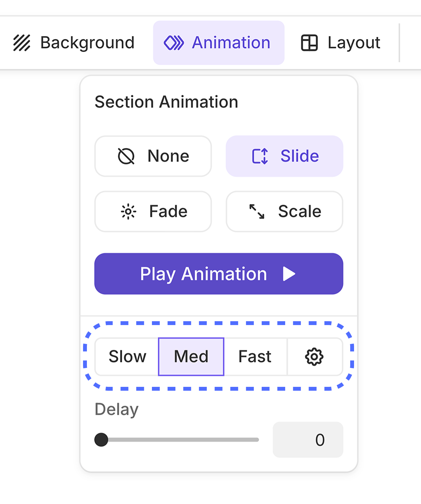Click the Delay slider handle
This screenshot has height=504, width=421.
pyautogui.click(x=101, y=440)
